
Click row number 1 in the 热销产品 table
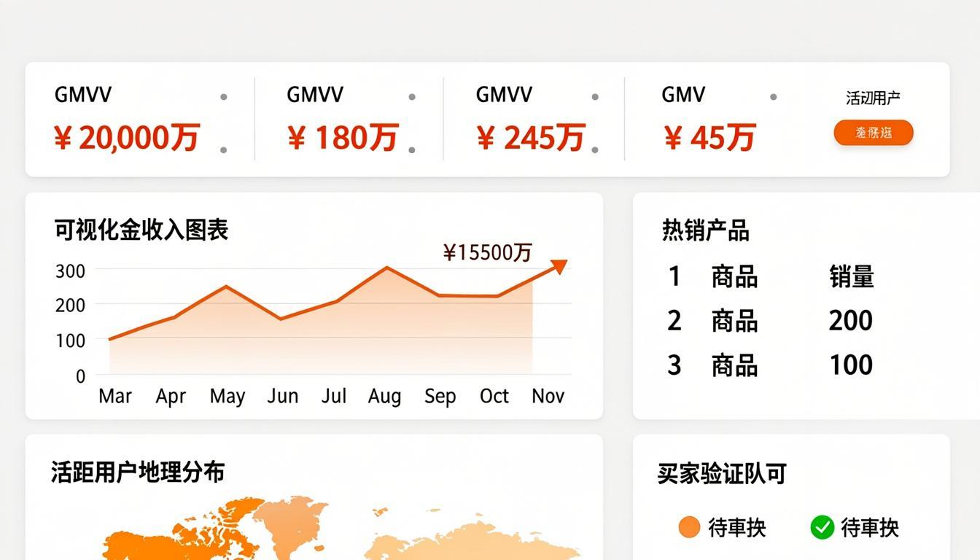674,276
